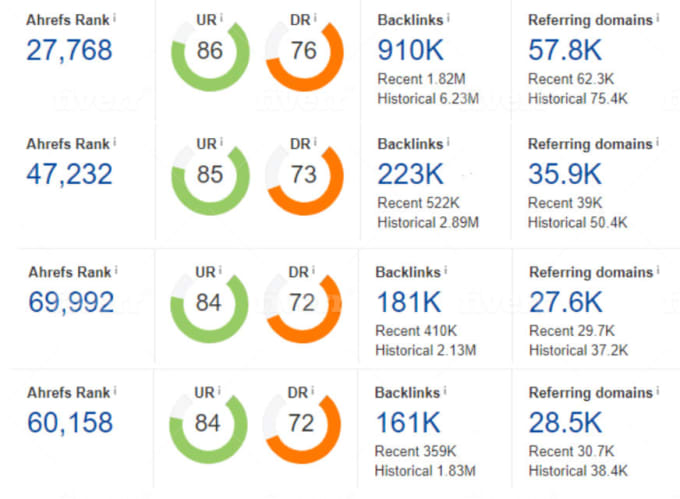
Task: Select the Ahrefs Rank value 60,158
Action: [70, 422]
